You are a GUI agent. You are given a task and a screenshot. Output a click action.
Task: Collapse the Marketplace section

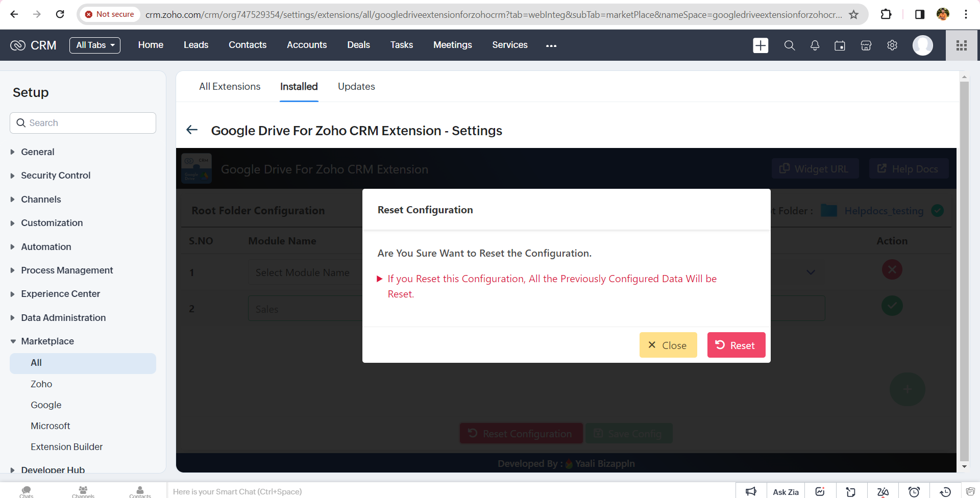tap(47, 341)
